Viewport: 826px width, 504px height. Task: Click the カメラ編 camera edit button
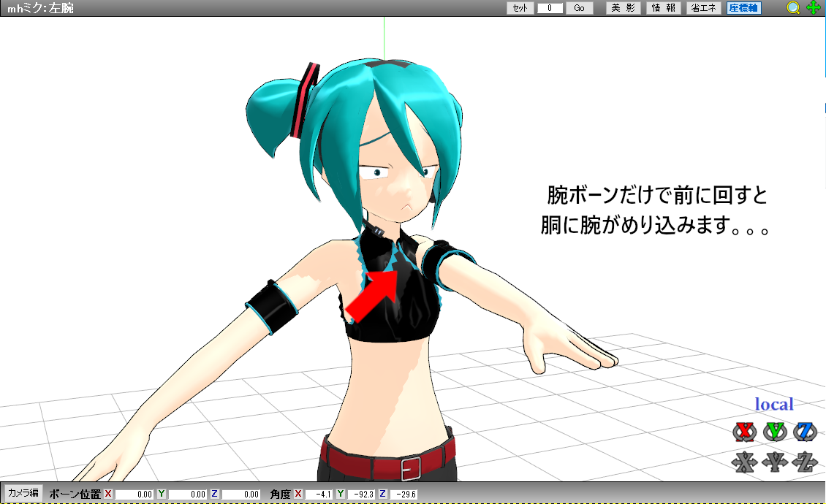[x=23, y=493]
